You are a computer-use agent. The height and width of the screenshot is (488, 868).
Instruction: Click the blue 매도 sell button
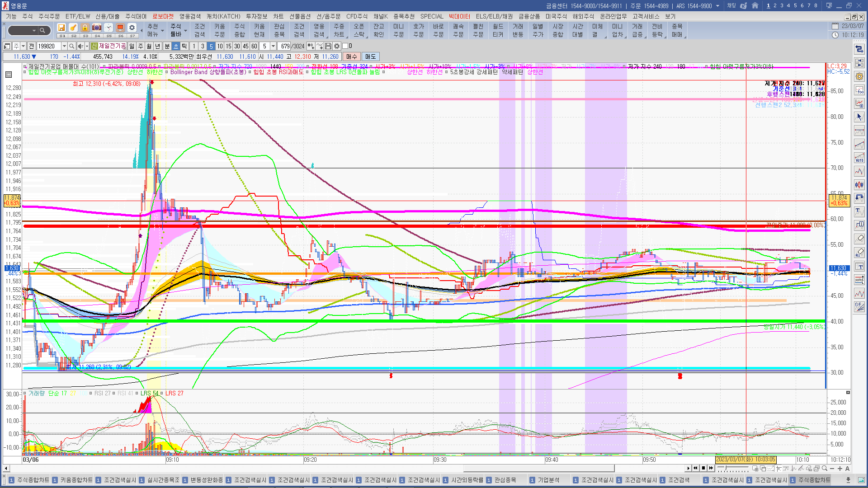(370, 56)
